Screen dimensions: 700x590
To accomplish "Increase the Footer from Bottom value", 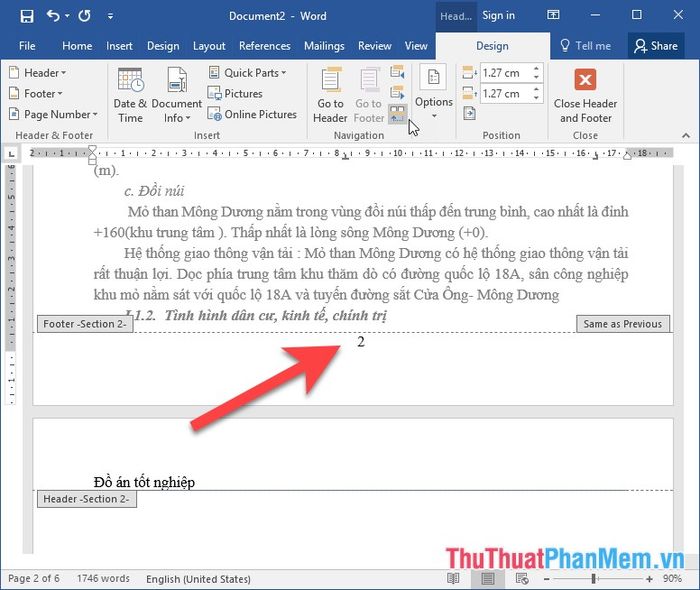I will [537, 89].
